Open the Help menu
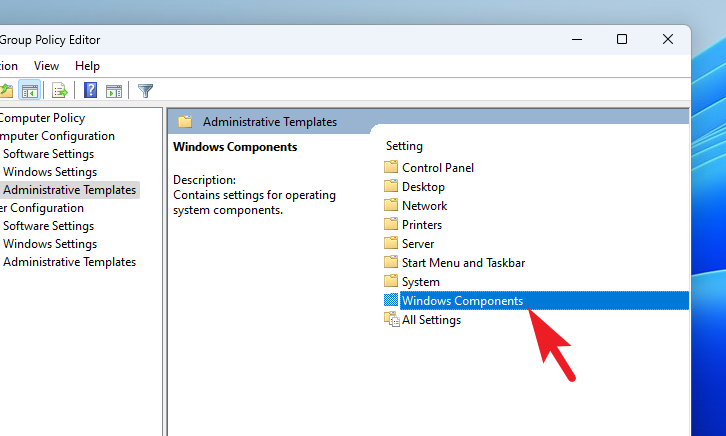Viewport: 726px width, 436px height. click(x=87, y=66)
